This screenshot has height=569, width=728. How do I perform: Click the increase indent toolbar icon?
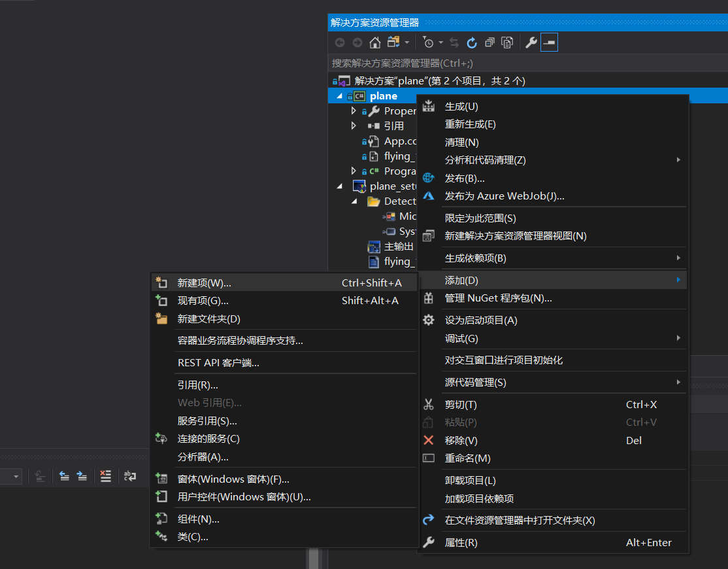[x=82, y=476]
